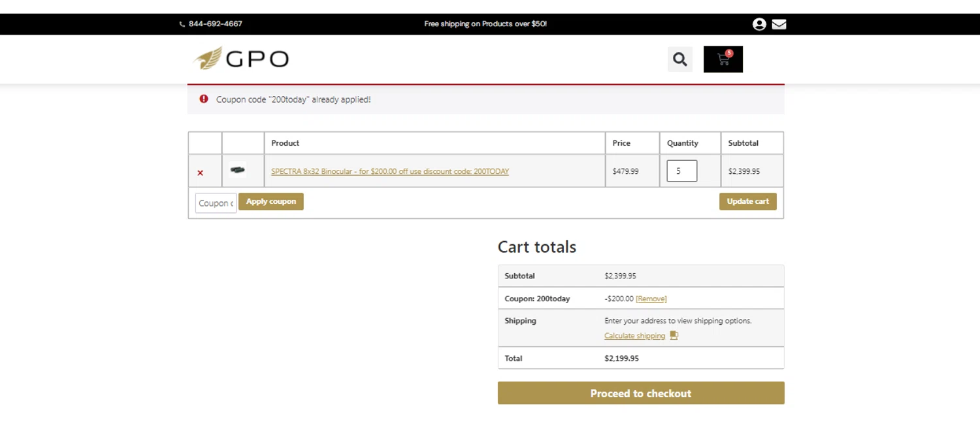Click the coupon code input field
The height and width of the screenshot is (426, 980).
tap(216, 203)
